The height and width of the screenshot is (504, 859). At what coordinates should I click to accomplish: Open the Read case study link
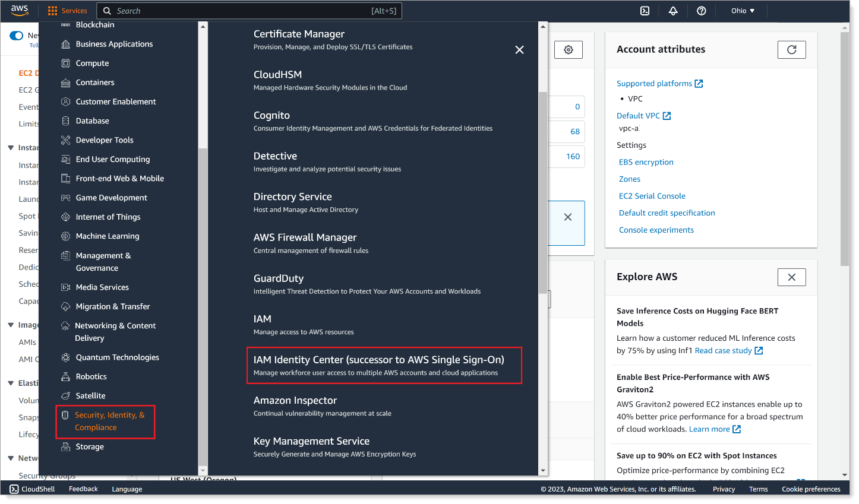[729, 351]
